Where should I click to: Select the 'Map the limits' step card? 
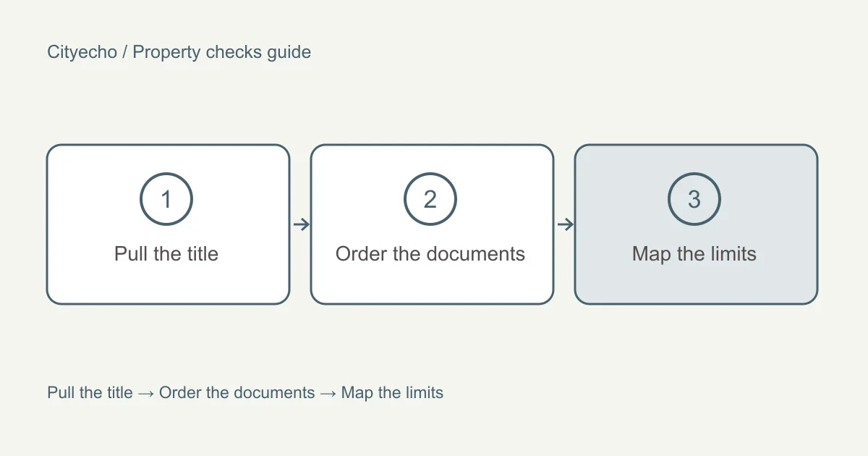pos(696,224)
